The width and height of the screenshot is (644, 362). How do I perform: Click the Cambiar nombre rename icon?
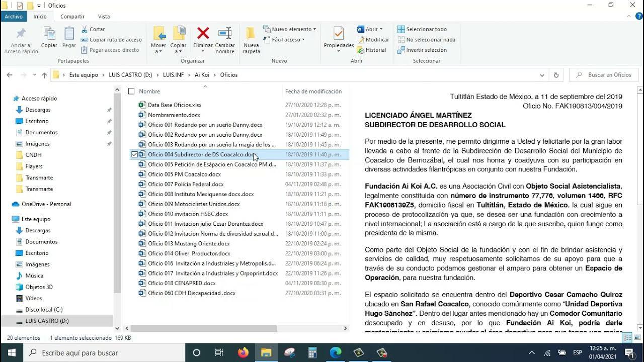(x=225, y=34)
